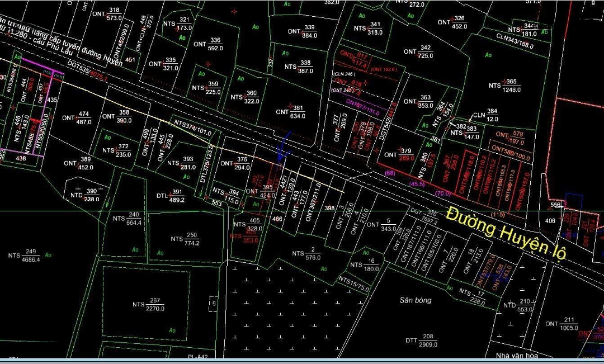Select the DTL 391 parcel label
Image resolution: width=604 pixels, height=364 pixels.
[170, 195]
